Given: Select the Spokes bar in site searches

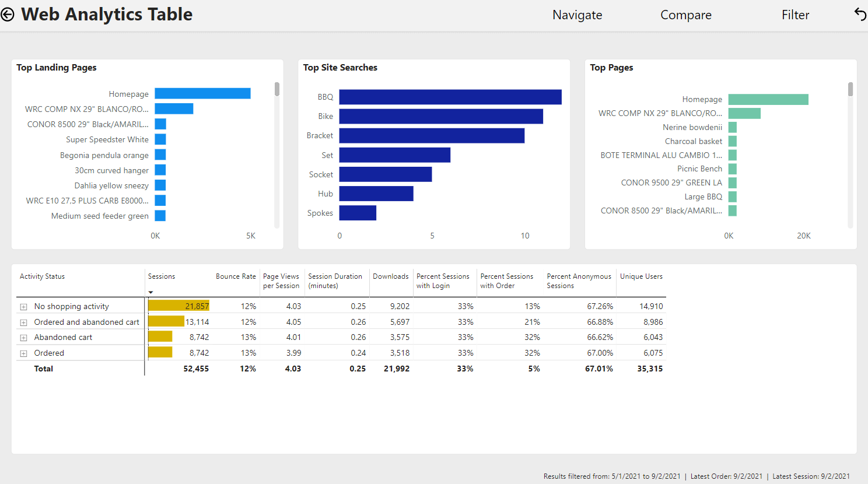Looking at the screenshot, I should coord(358,213).
